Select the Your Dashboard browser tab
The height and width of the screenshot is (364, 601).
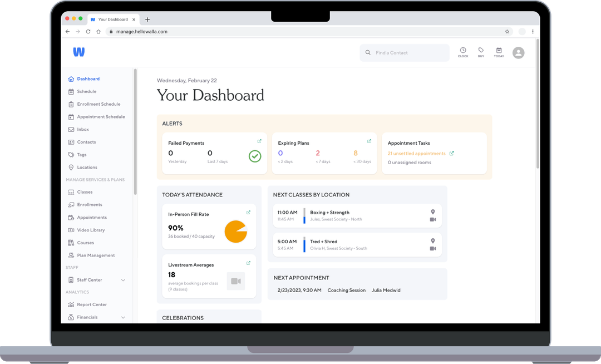click(111, 18)
